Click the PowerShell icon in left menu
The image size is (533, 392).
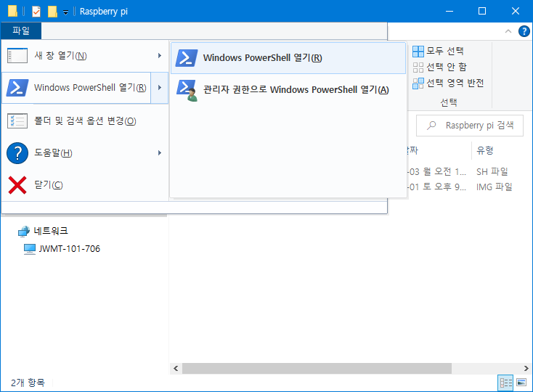click(x=17, y=88)
